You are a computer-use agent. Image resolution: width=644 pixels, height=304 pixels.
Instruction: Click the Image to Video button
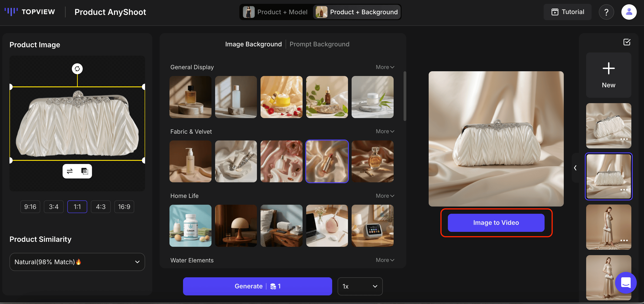[x=496, y=223]
